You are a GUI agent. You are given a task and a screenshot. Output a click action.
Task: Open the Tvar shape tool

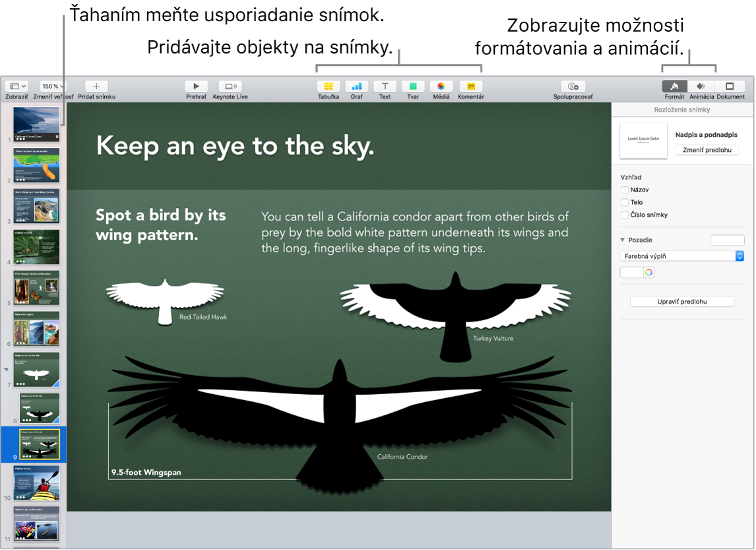pos(413,86)
